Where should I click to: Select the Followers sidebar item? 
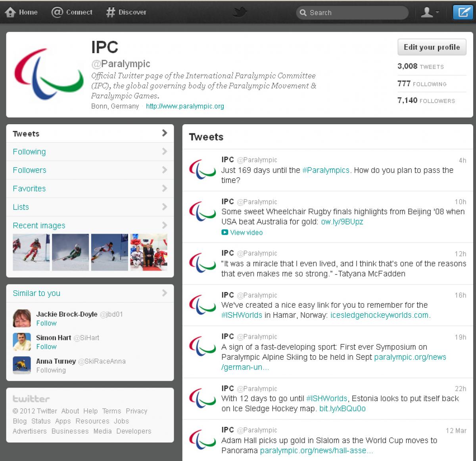(90, 170)
